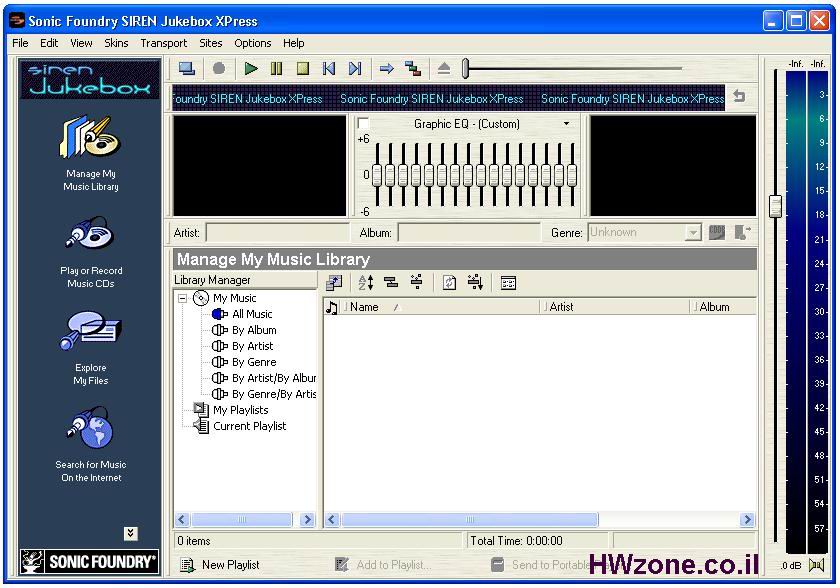Image resolution: width=840 pixels, height=588 pixels.
Task: Sort the list by the Name column
Action: [441, 307]
